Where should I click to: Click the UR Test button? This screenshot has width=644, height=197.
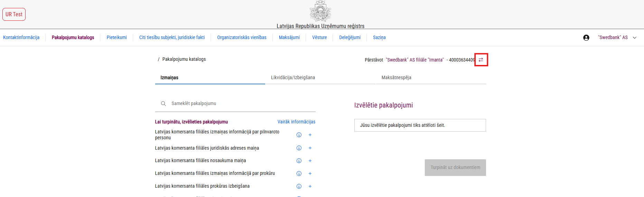coord(14,14)
